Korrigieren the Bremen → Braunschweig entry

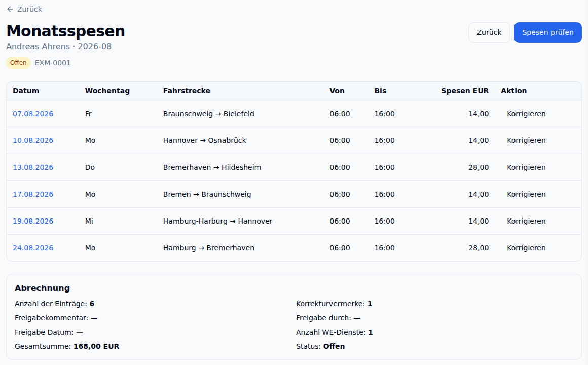526,194
